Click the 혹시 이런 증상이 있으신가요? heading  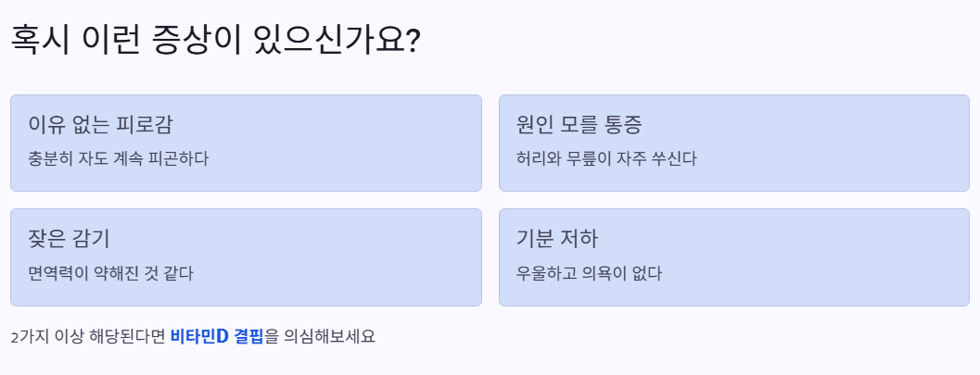click(x=216, y=41)
